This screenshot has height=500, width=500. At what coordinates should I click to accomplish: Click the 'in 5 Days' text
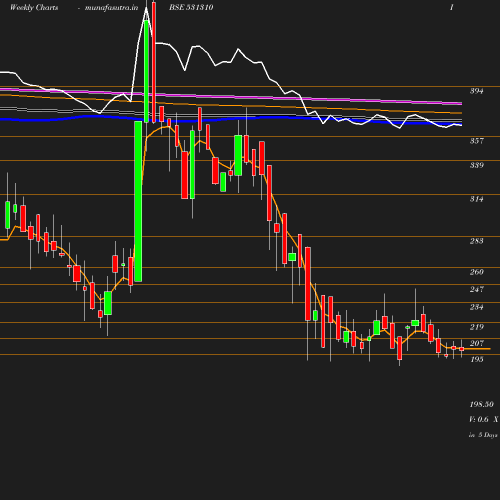[483, 435]
